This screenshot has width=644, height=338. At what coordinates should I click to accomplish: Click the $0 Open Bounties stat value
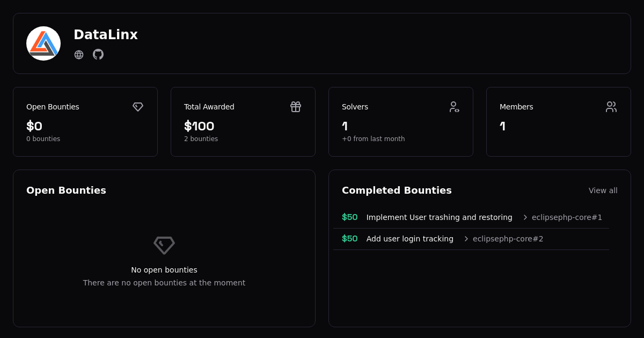click(34, 126)
